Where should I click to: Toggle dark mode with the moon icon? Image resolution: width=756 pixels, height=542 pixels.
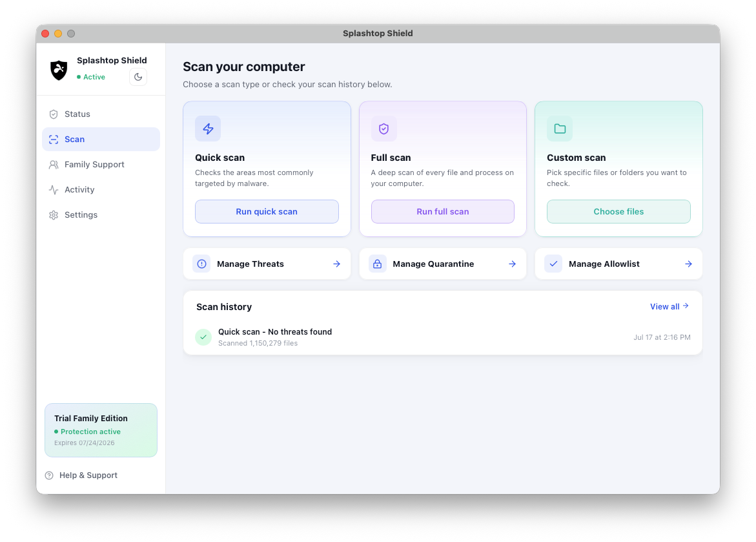(138, 77)
